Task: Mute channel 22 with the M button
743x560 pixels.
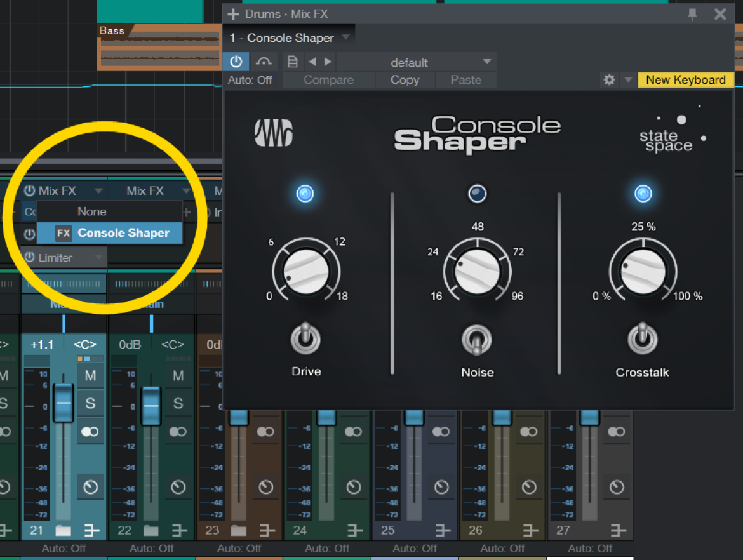Action: point(178,376)
